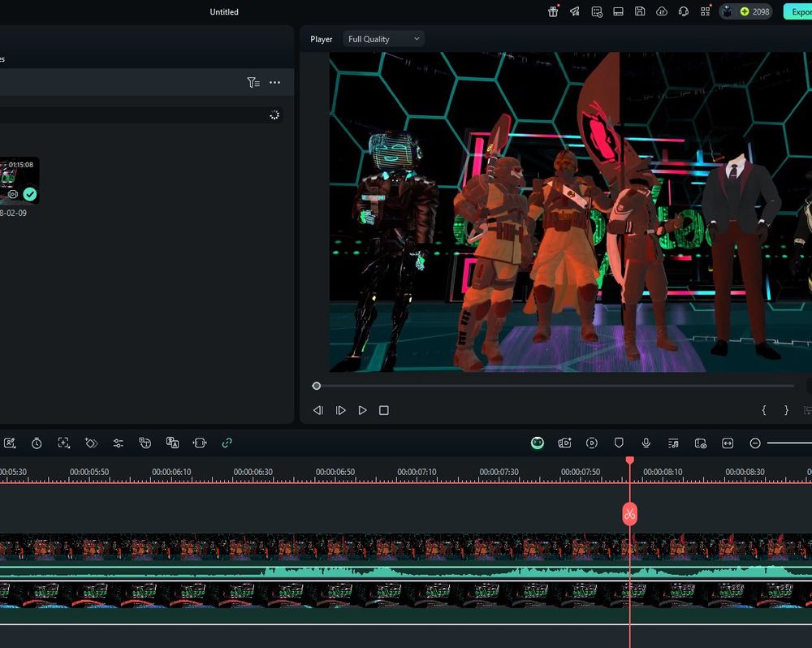The height and width of the screenshot is (648, 812).
Task: Open the apps grid icon
Action: pyautogui.click(x=706, y=11)
